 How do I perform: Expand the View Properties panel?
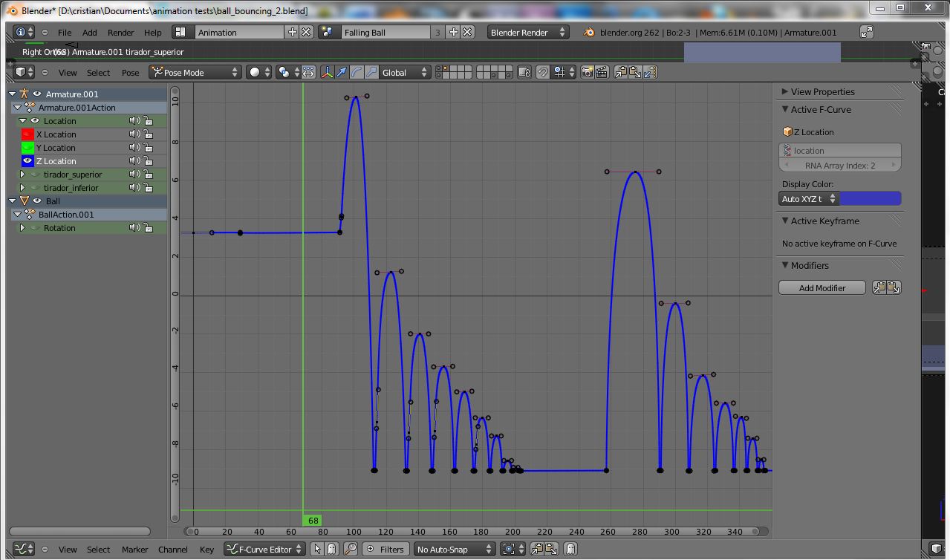point(784,91)
